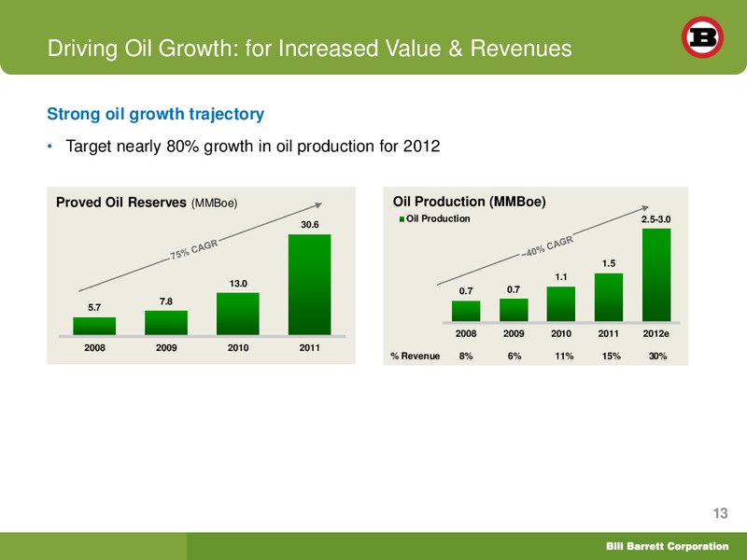Image resolution: width=747 pixels, height=560 pixels.
Task: Click the 2010 production bar labeled 1.1
Action: pyautogui.click(x=561, y=304)
